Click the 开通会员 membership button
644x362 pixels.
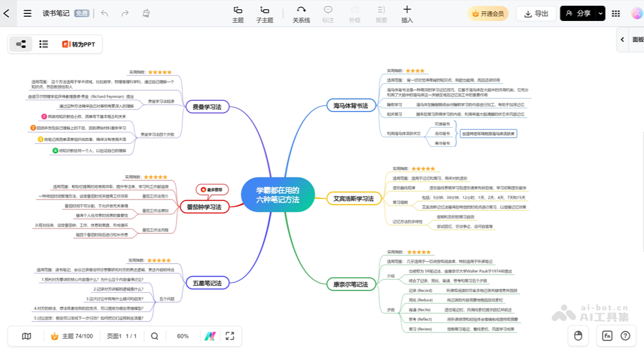click(488, 13)
